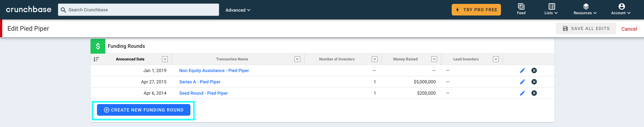The height and width of the screenshot is (127, 644).
Task: Delete the Seed Round entry
Action: click(x=534, y=93)
